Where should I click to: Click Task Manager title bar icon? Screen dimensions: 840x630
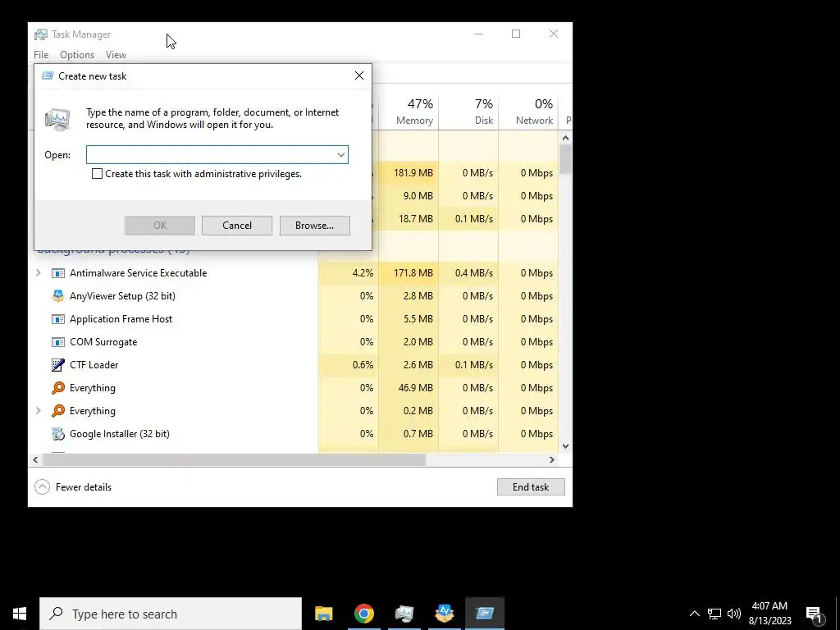41,34
